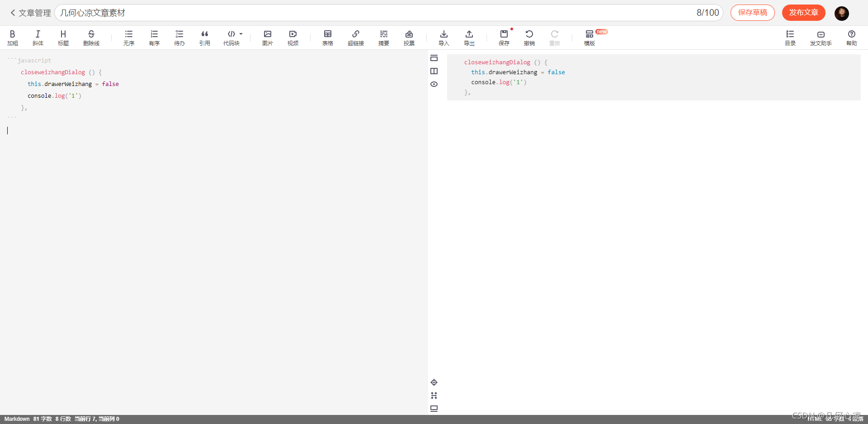Insert a heading using 标题

coord(63,38)
